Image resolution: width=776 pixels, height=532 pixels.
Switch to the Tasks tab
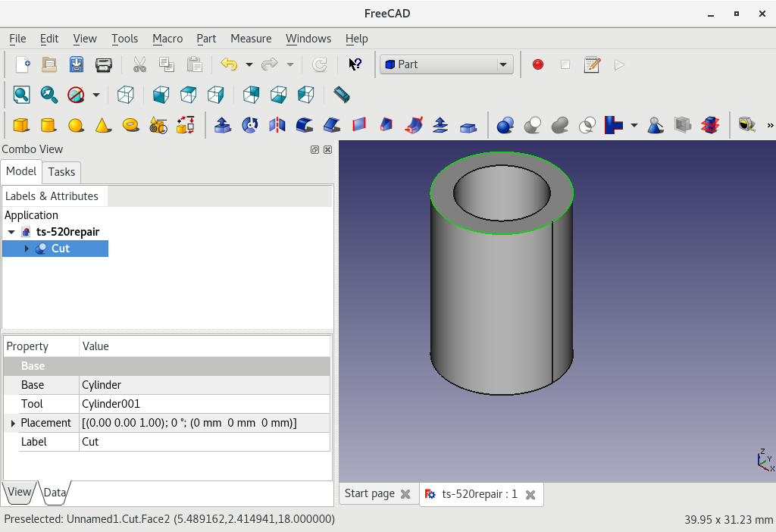coord(61,172)
